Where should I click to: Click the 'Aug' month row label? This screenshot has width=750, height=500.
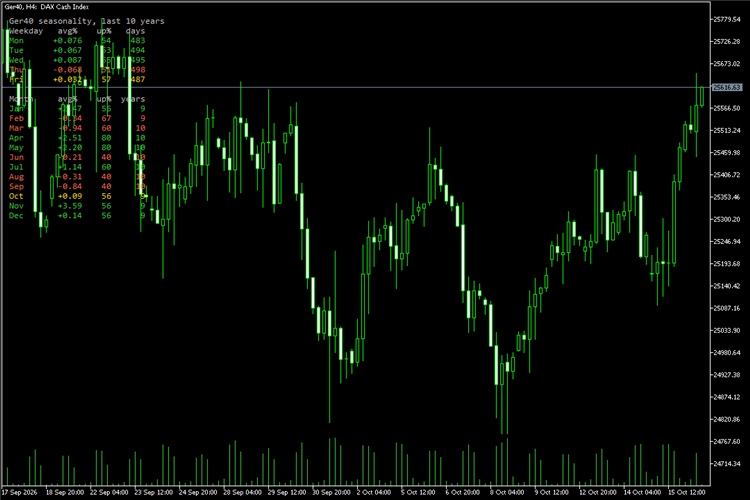pyautogui.click(x=16, y=177)
